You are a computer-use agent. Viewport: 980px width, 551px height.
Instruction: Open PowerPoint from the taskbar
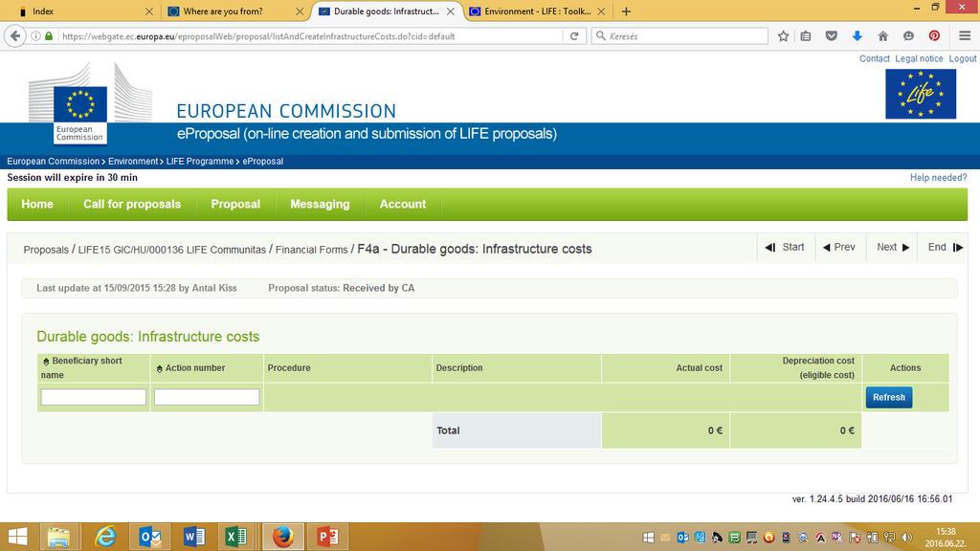[x=327, y=537]
